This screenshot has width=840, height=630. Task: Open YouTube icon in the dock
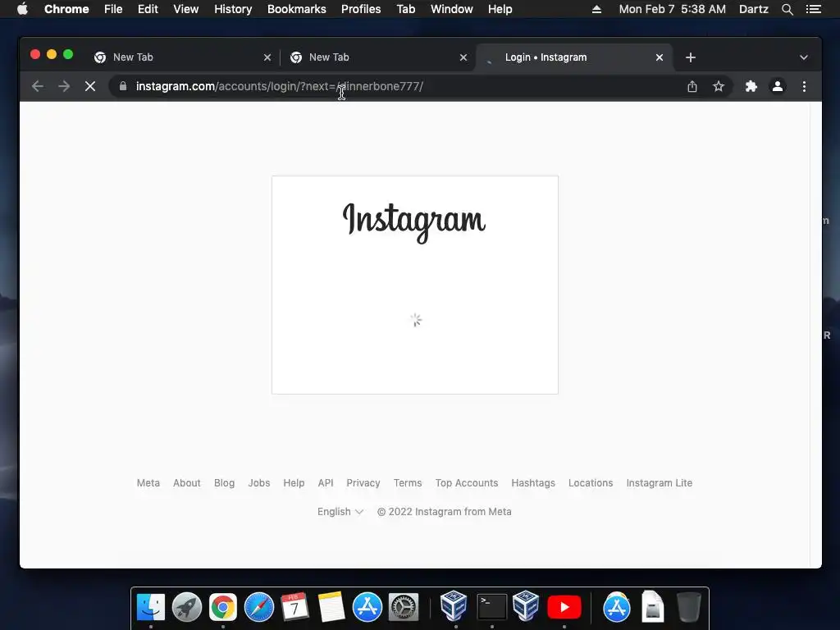pos(564,607)
